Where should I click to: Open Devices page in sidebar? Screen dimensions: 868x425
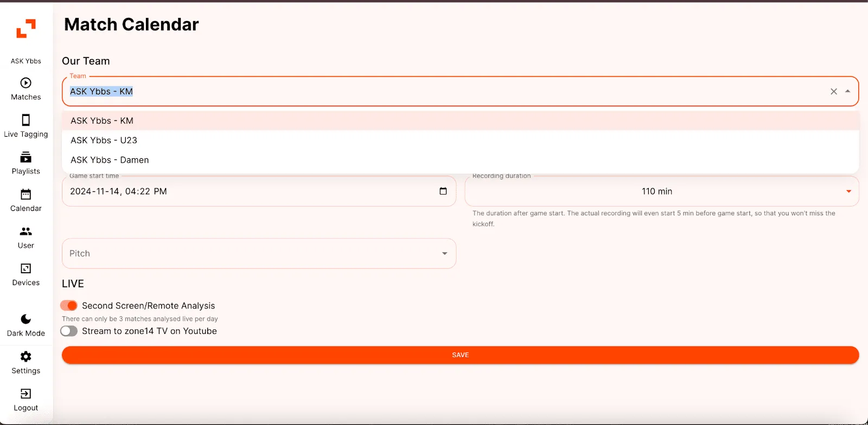(26, 275)
